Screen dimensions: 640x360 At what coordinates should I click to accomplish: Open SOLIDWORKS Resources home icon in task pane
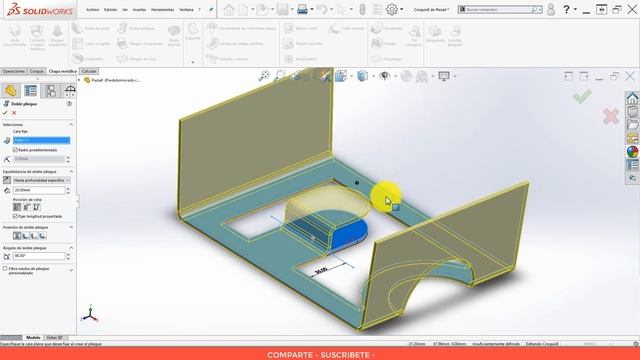(633, 98)
